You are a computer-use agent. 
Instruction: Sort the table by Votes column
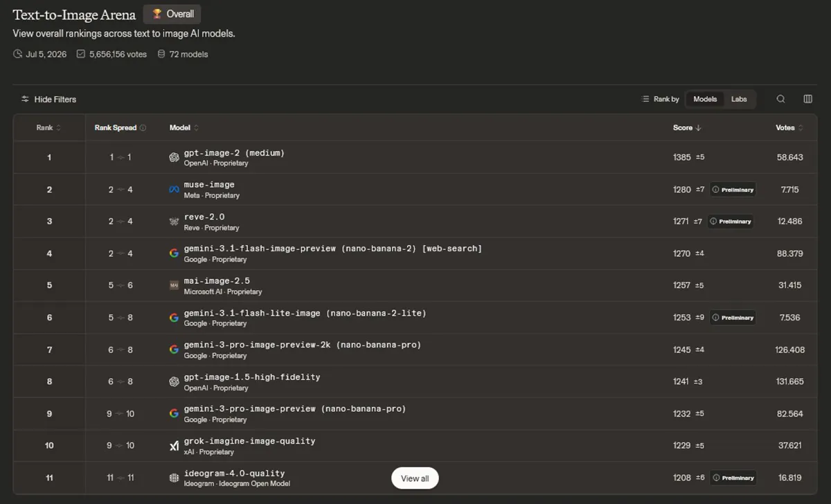789,128
